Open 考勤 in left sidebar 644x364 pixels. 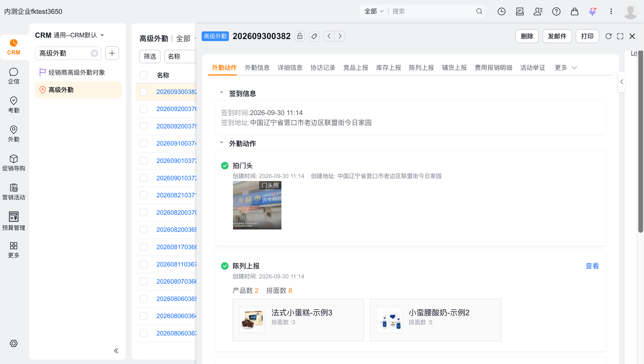pyautogui.click(x=13, y=105)
